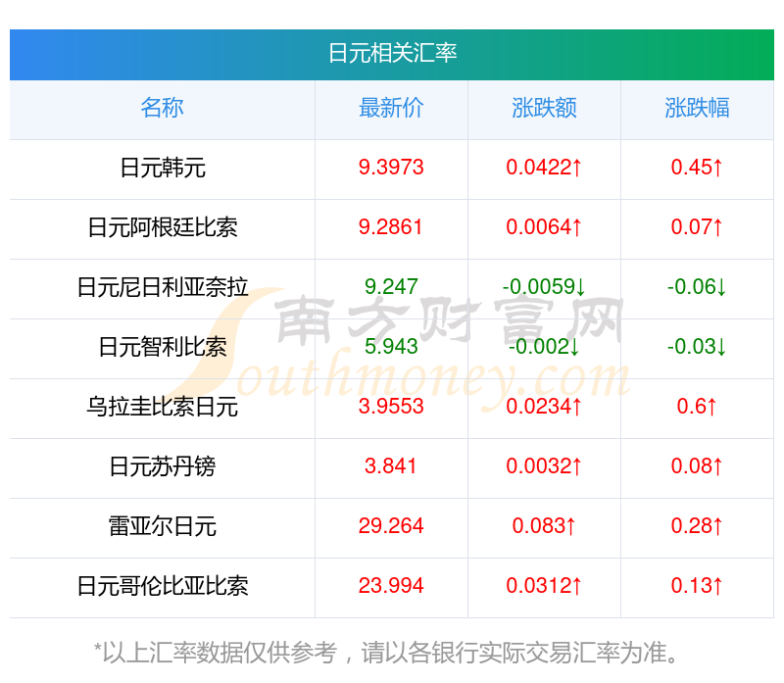The height and width of the screenshot is (683, 784).
Task: Click change percent 0.28↑
Action: [x=697, y=526]
